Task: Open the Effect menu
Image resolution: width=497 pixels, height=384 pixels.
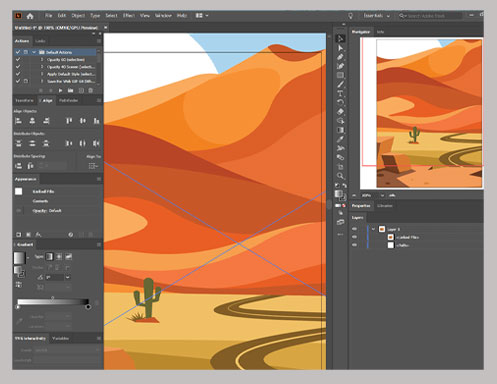Action: (129, 16)
